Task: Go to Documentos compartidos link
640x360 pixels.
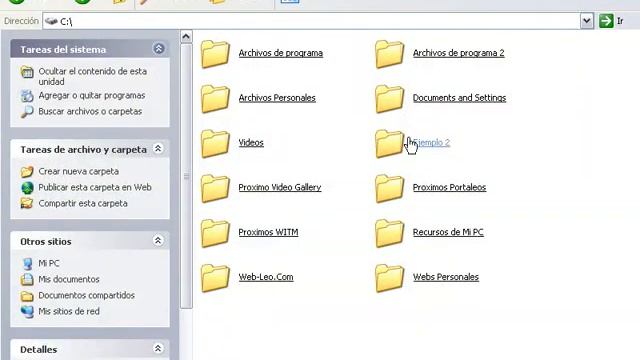Action: click(87, 295)
